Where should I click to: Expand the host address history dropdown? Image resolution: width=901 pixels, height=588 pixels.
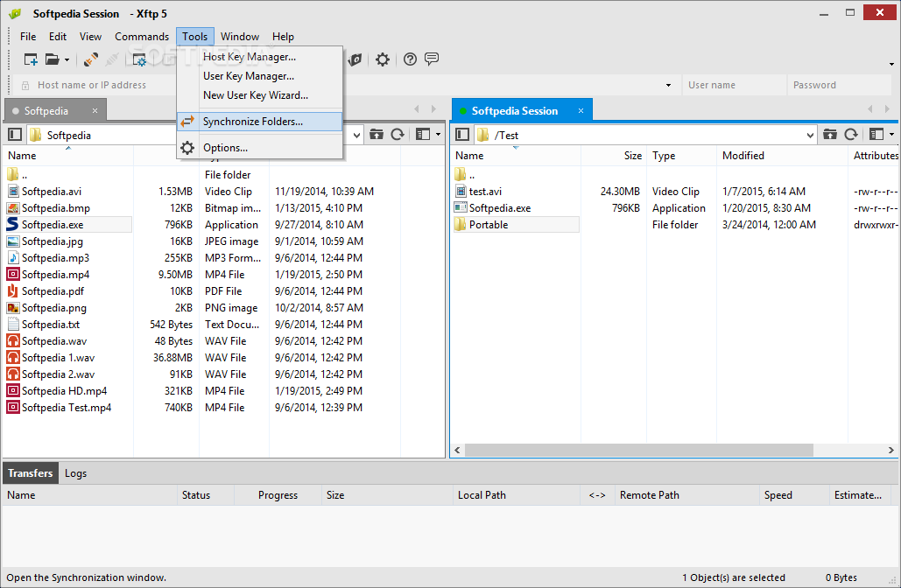(x=668, y=85)
